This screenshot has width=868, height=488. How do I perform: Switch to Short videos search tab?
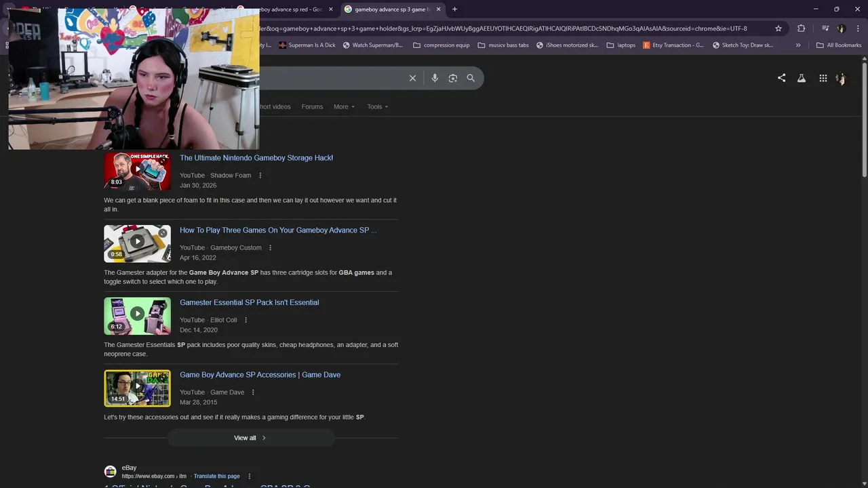[275, 107]
